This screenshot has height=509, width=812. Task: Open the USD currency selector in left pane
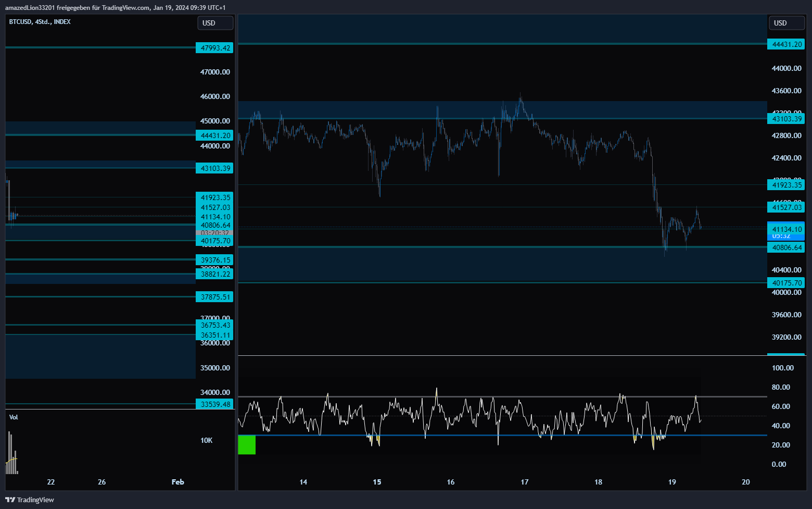tap(215, 23)
